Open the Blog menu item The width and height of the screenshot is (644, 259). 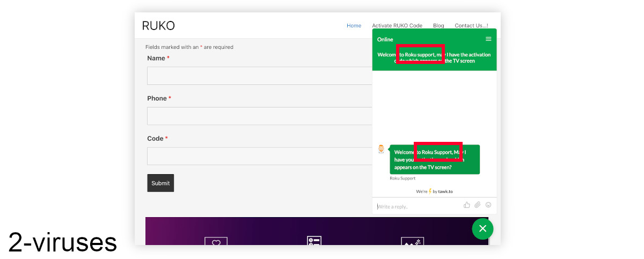(438, 26)
